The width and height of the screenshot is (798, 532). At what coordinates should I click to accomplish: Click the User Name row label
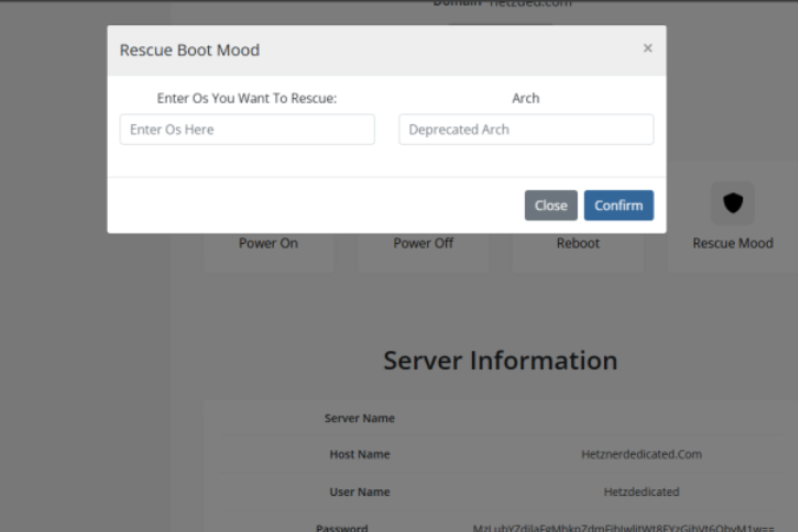[x=360, y=492]
